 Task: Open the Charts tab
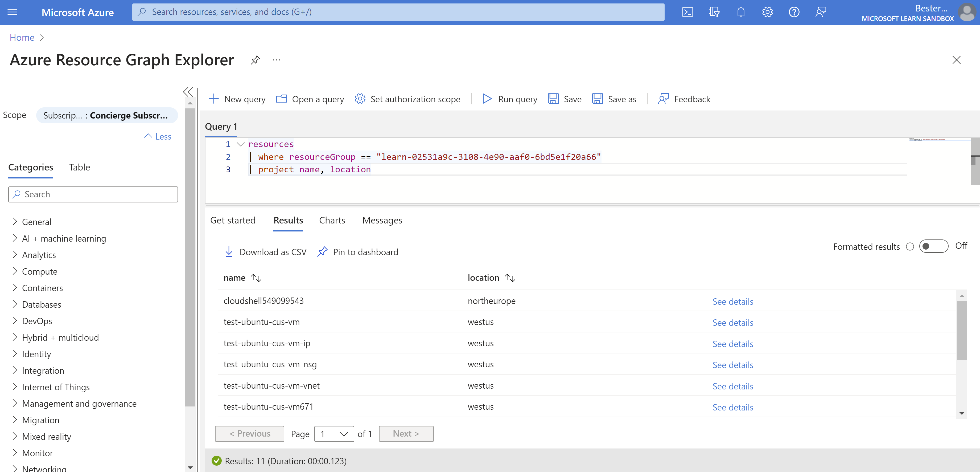pos(332,220)
